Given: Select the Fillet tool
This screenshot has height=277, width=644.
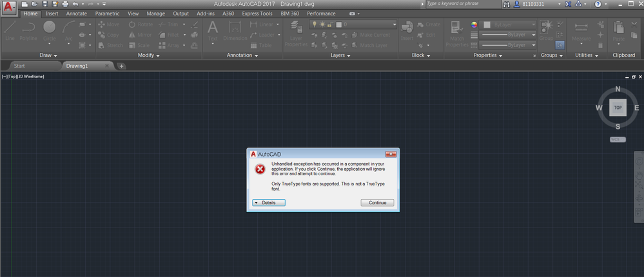Looking at the screenshot, I should click(x=169, y=35).
